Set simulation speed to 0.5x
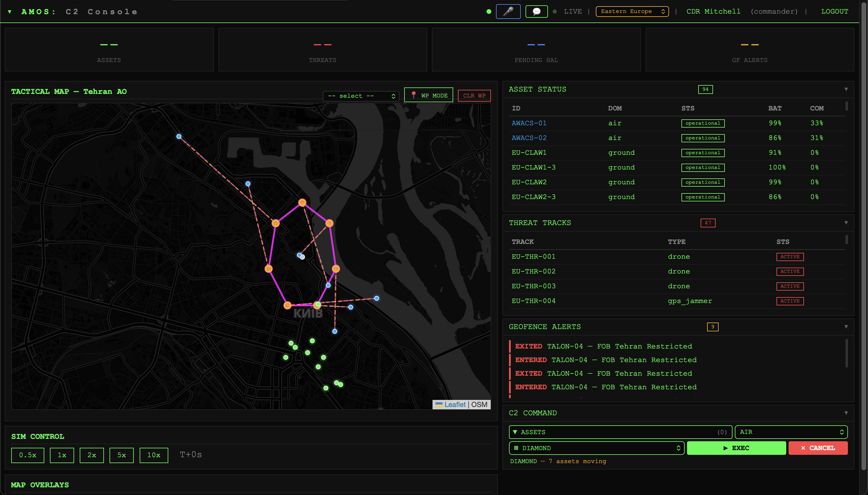The width and height of the screenshot is (868, 495). click(x=27, y=455)
